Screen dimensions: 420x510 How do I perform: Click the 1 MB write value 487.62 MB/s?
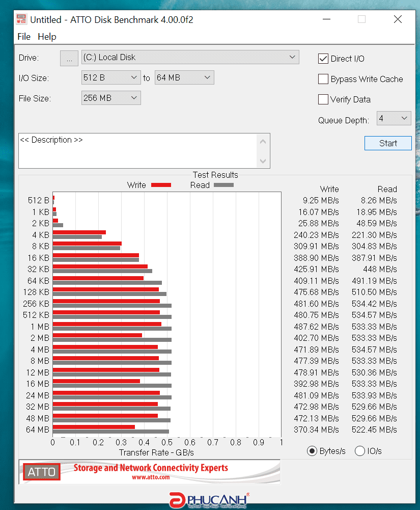click(x=316, y=327)
